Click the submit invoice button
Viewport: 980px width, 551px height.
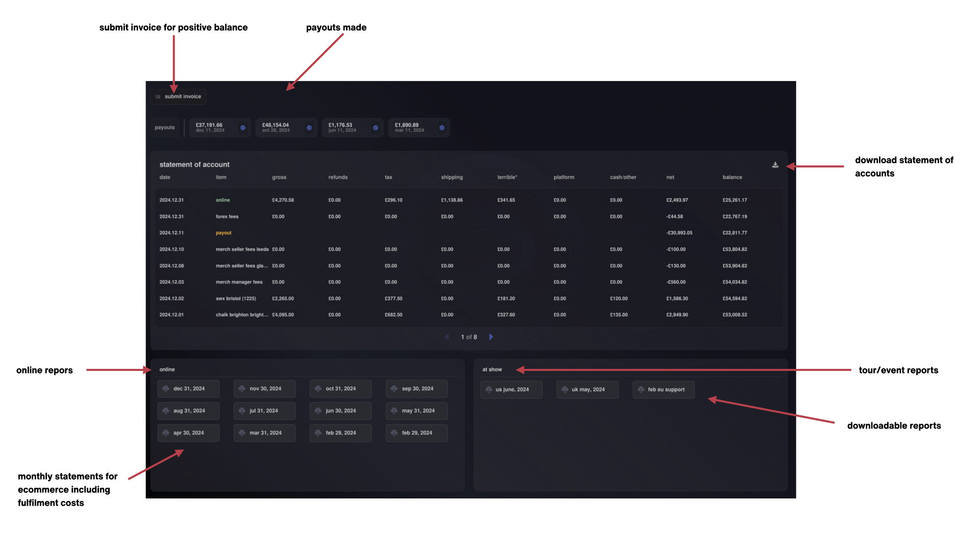pos(178,96)
